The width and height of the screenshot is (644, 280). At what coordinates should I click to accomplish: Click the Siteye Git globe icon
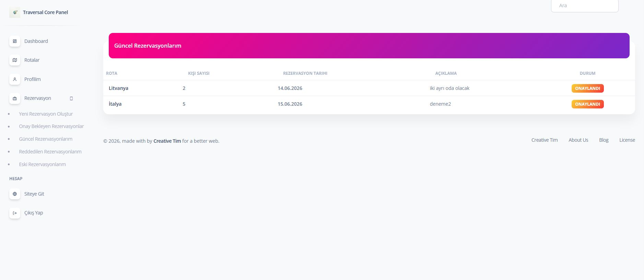tap(15, 194)
